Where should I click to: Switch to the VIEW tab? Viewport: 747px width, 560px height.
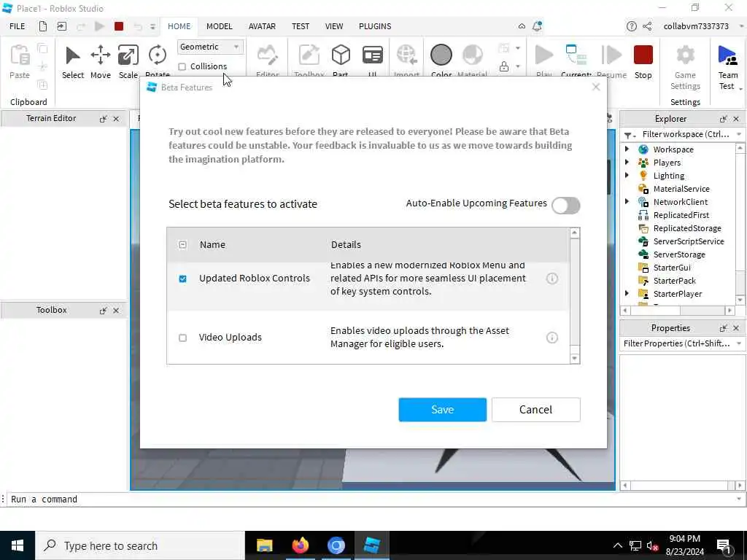334,27
